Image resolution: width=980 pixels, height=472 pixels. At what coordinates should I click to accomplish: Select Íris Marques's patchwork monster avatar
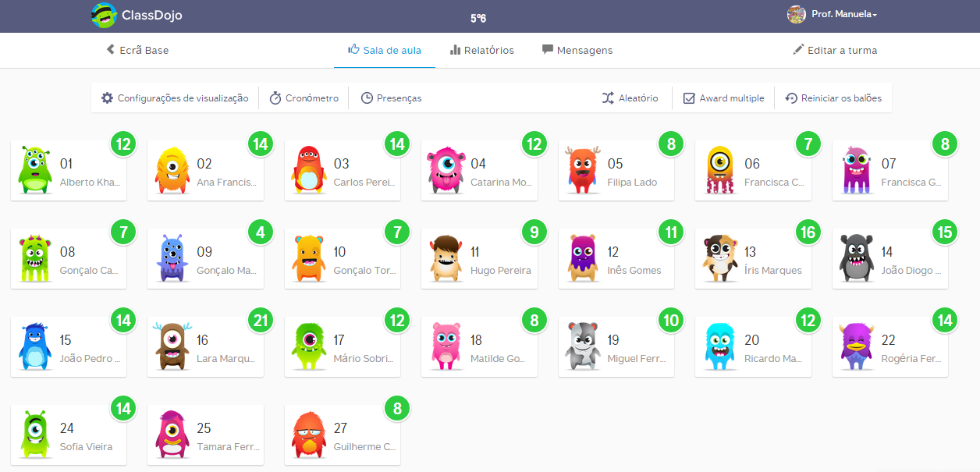pyautogui.click(x=719, y=258)
